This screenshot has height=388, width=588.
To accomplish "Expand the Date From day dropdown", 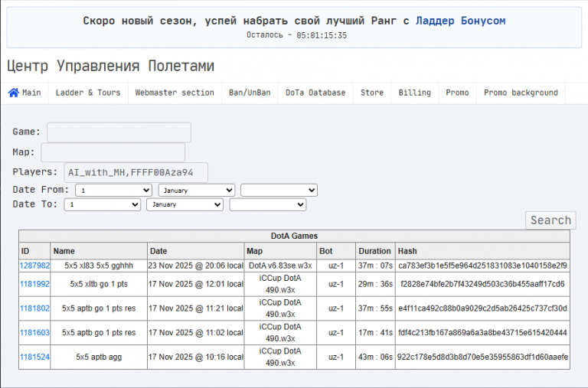I will (113, 190).
